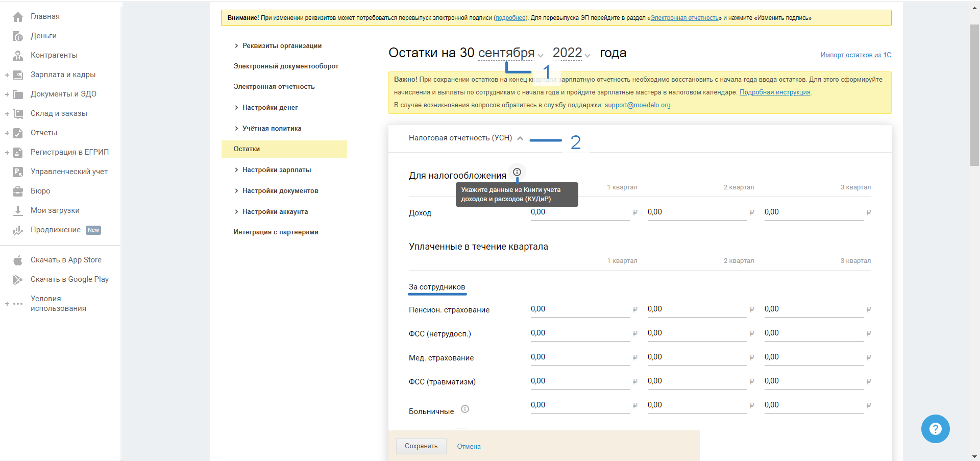
Task: Click the Мои загрузки download icon
Action: tap(18, 210)
